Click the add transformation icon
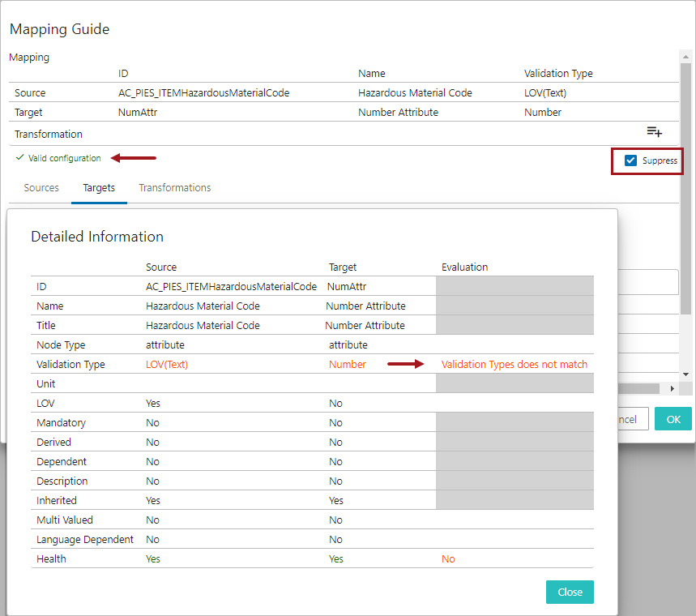This screenshot has width=696, height=616. (654, 132)
